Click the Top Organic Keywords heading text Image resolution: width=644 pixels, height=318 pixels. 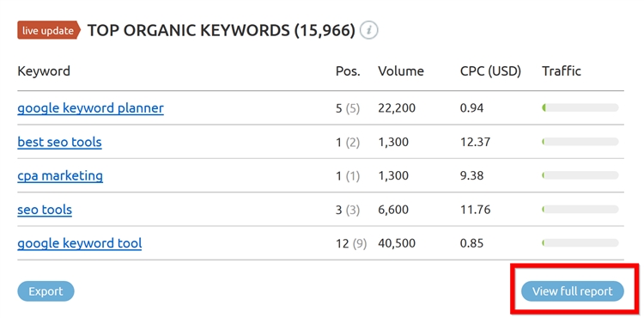pyautogui.click(x=221, y=31)
